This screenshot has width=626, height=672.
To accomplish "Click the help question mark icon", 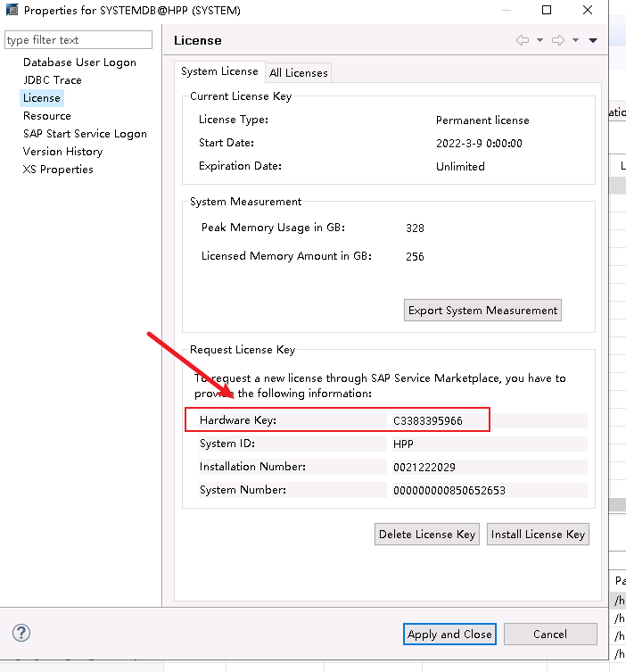I will [21, 633].
